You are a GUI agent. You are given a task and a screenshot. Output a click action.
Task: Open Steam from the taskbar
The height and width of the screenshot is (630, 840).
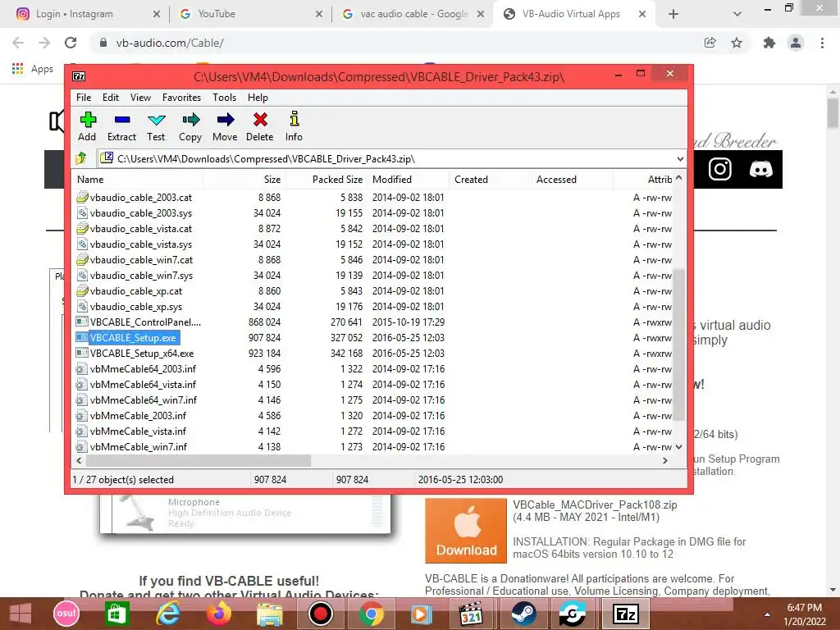(523, 614)
